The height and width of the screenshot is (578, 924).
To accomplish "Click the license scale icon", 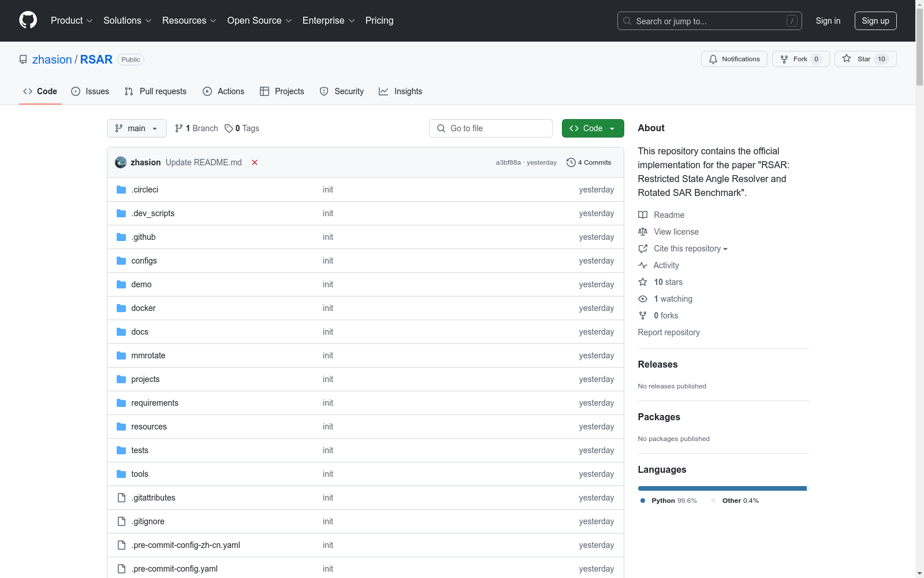I will pos(643,232).
